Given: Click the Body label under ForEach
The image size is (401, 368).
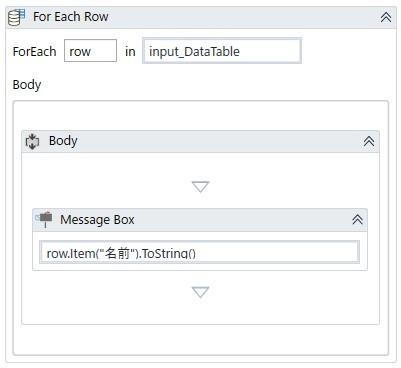Looking at the screenshot, I should coord(27,85).
